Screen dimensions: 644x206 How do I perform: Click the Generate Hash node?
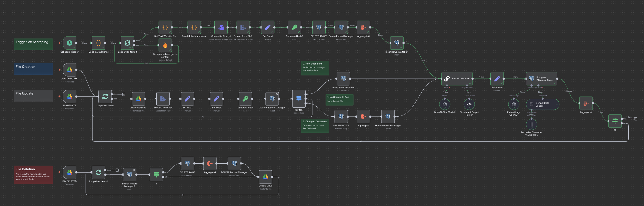click(245, 99)
